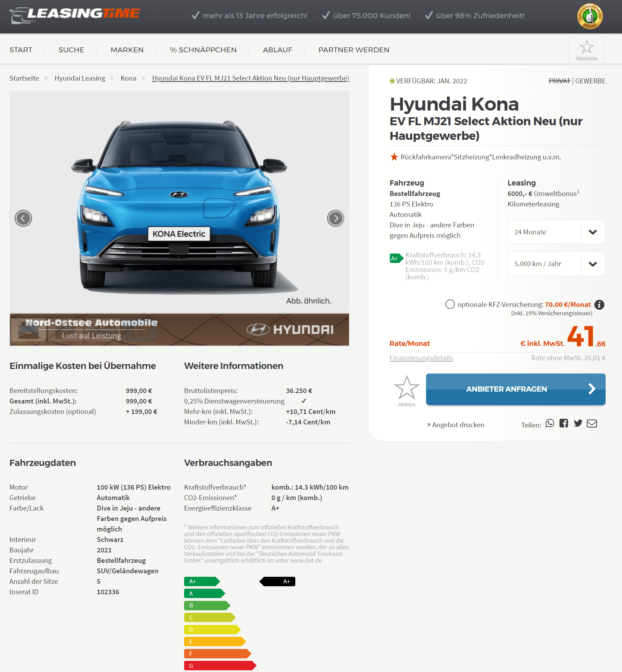Click chevron arrow of km / Jahr dropdown
The image size is (622, 672).
pos(593,264)
